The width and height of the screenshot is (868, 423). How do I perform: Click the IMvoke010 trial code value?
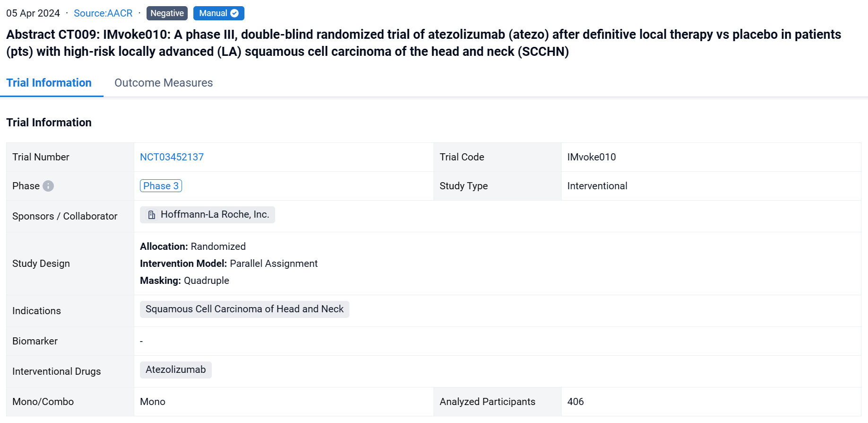[591, 157]
